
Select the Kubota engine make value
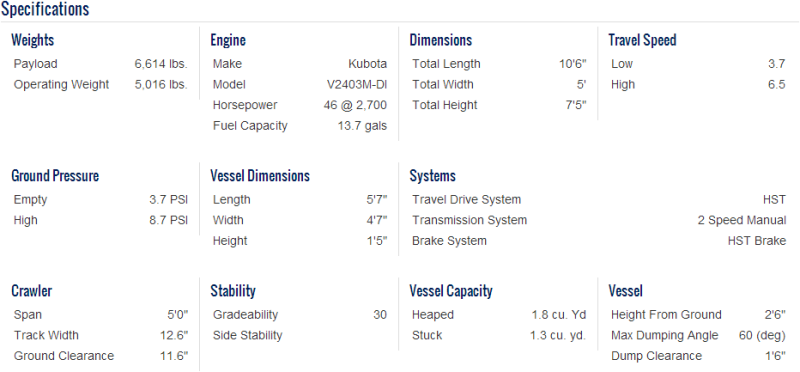368,64
